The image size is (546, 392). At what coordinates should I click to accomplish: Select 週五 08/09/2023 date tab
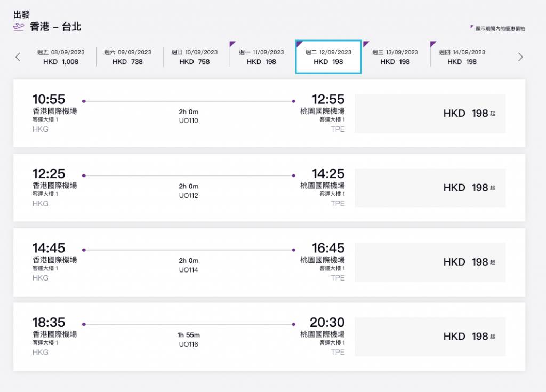(61, 57)
